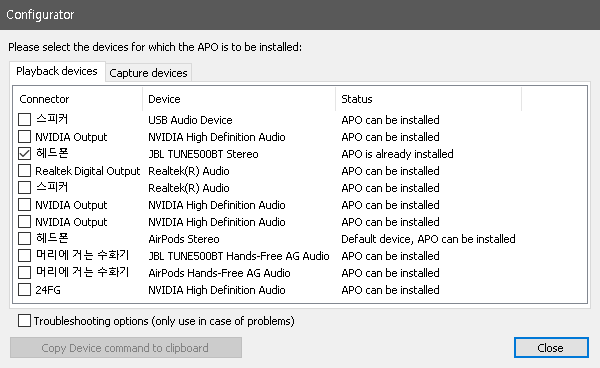Switch to the Capture devices tab

pos(148,73)
